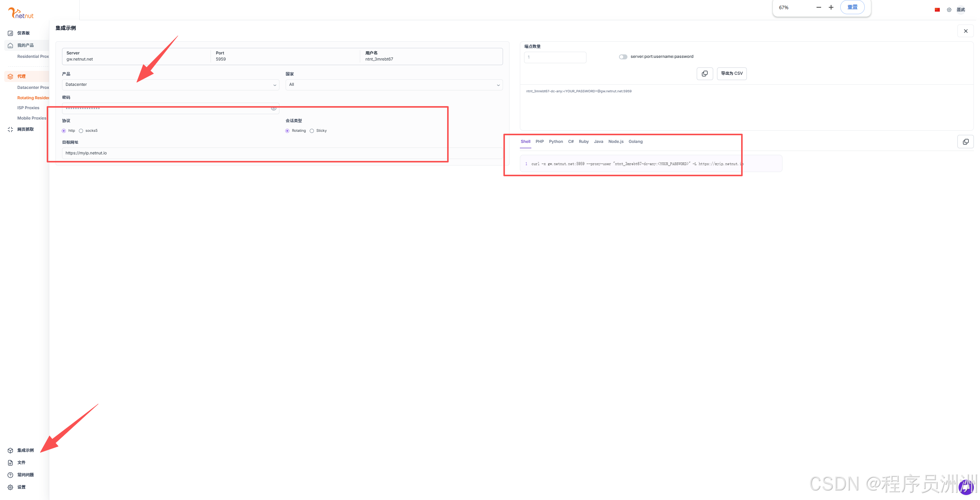980x500 pixels.
Task: Open the country dropdown showing All
Action: coord(394,85)
